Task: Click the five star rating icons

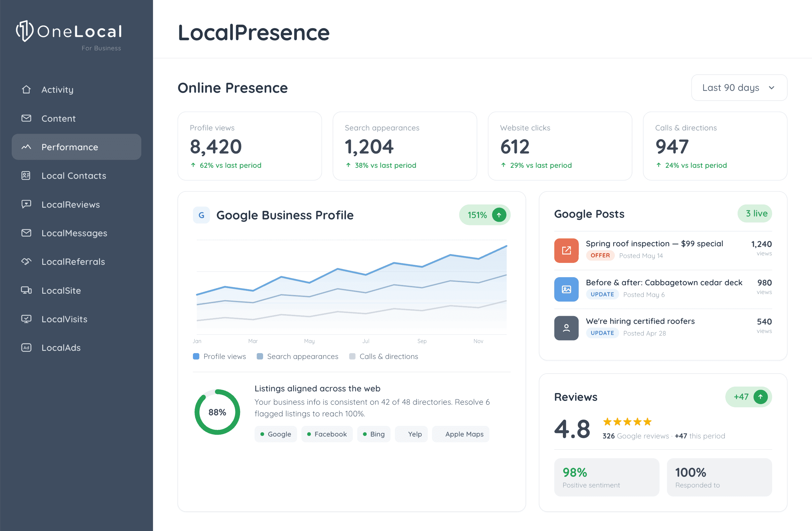Action: (x=627, y=422)
